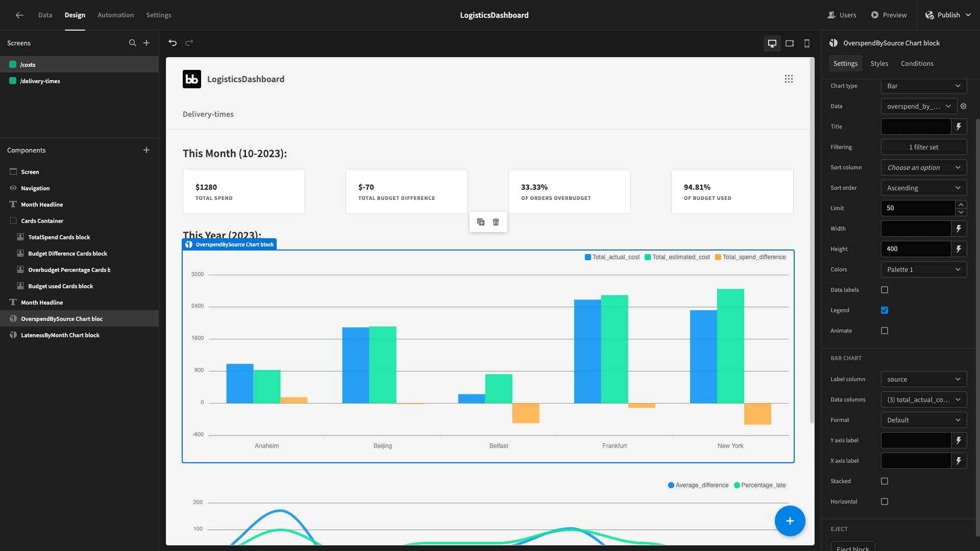Switch to the Automation tab
980x551 pixels.
(x=115, y=15)
